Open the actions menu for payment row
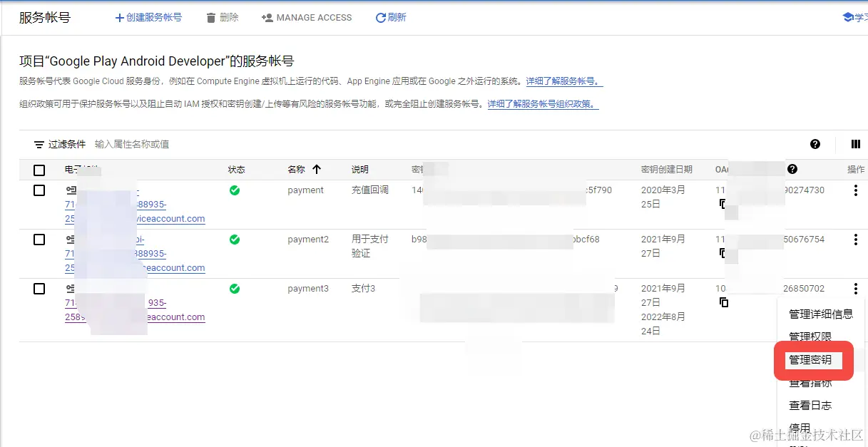The width and height of the screenshot is (868, 447). click(855, 190)
